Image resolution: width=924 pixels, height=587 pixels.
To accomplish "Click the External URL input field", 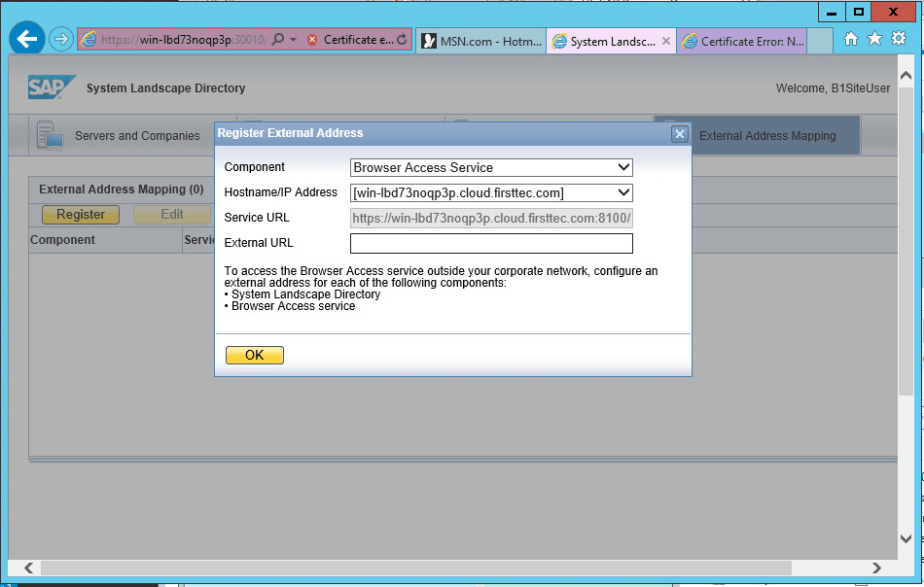I will pos(491,243).
